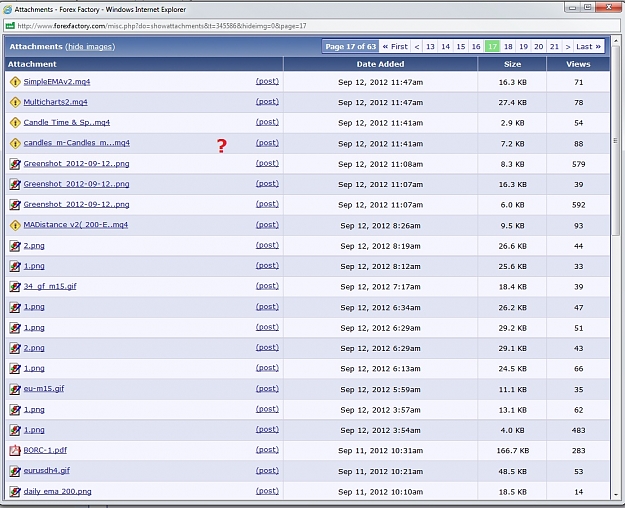Open the BORC-1.pdf attachment
The width and height of the screenshot is (625, 508).
tap(45, 450)
